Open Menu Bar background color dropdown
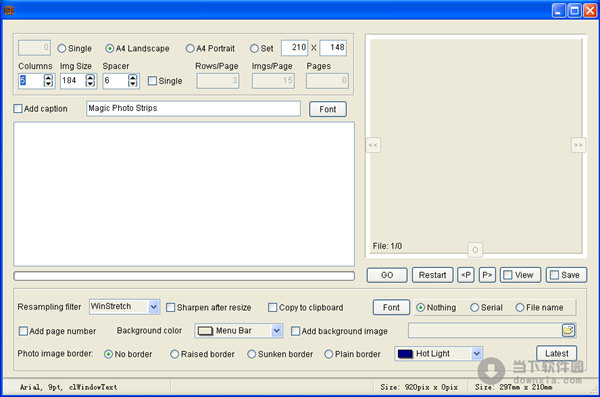Image resolution: width=600 pixels, height=397 pixels. tap(276, 331)
